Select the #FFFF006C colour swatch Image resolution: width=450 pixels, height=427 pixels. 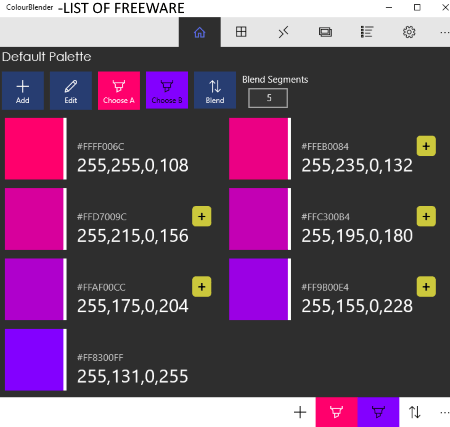36,149
